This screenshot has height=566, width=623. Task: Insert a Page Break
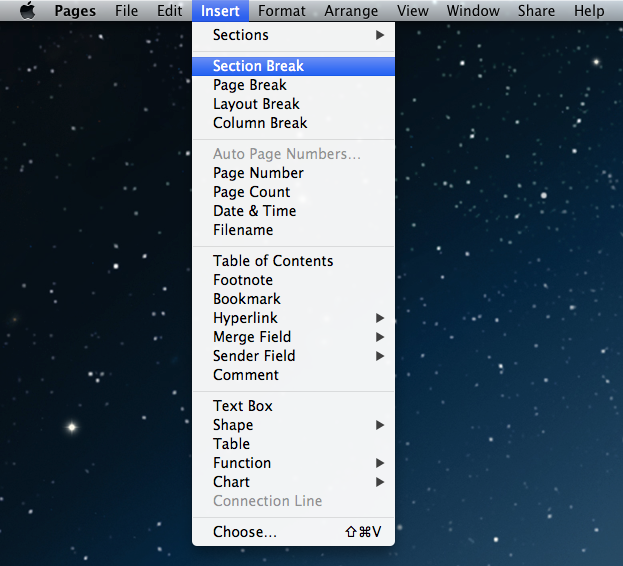(293, 85)
